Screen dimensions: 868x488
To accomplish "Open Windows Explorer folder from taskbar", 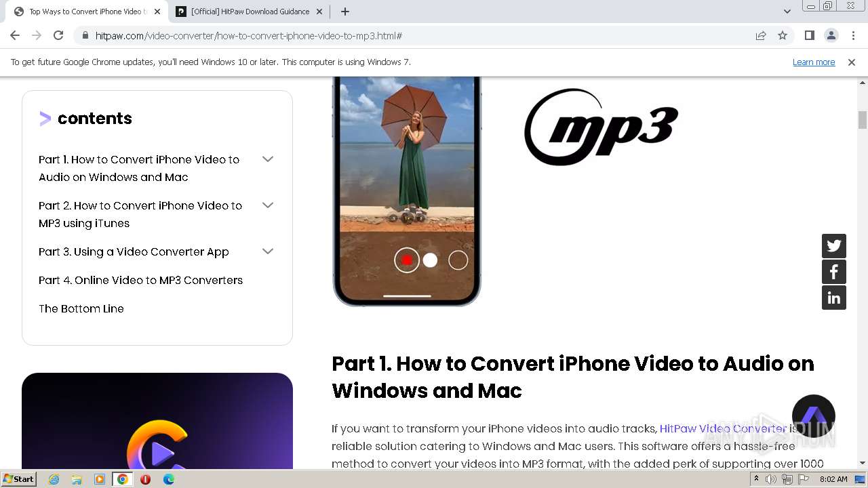I will (x=77, y=479).
